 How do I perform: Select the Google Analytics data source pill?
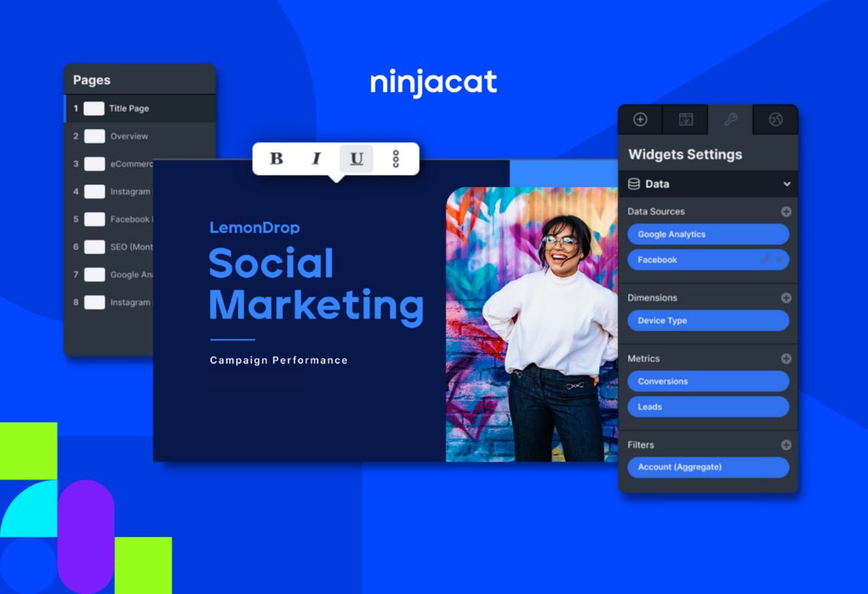tap(708, 234)
